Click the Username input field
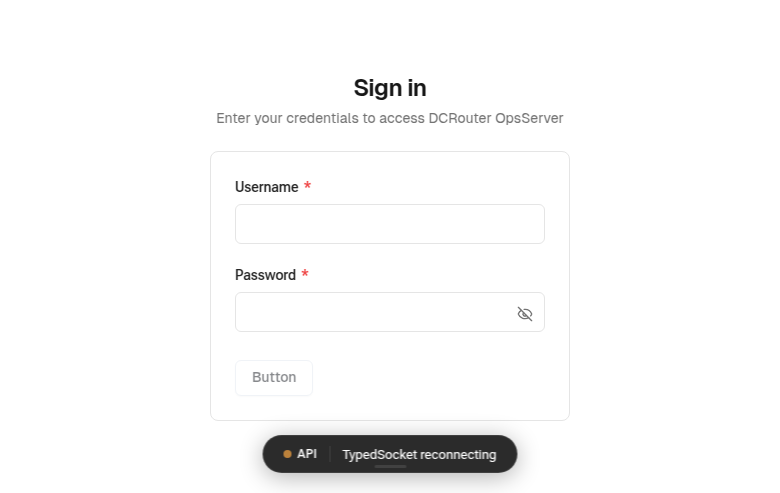 [389, 224]
